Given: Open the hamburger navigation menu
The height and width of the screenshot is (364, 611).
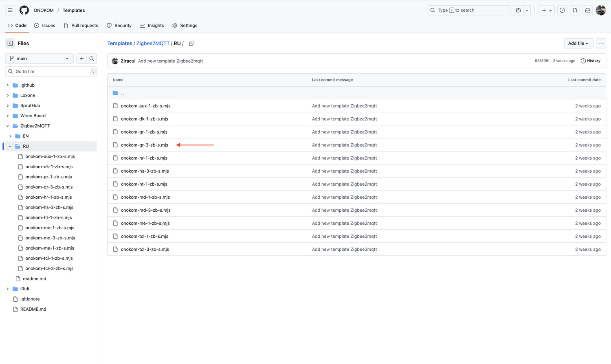Looking at the screenshot, I should (x=10, y=10).
